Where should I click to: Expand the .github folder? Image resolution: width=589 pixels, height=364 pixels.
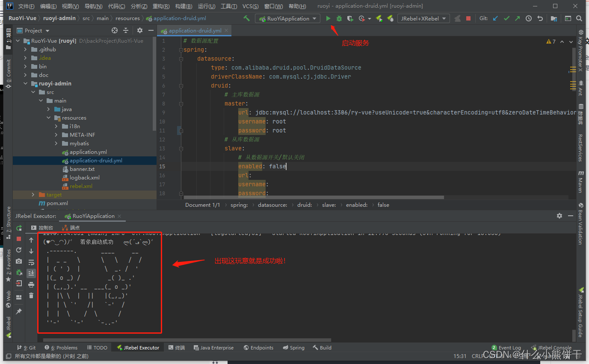pos(26,50)
